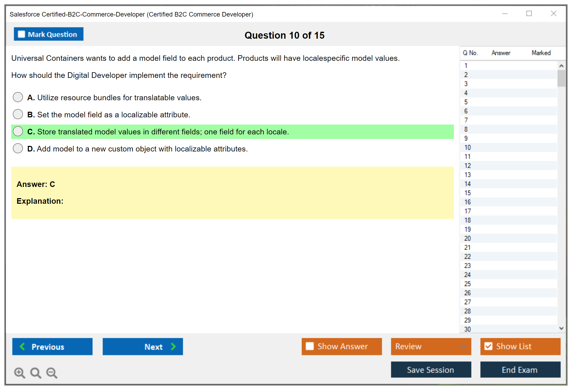Minimize the exam window
The image size is (574, 392).
505,14
